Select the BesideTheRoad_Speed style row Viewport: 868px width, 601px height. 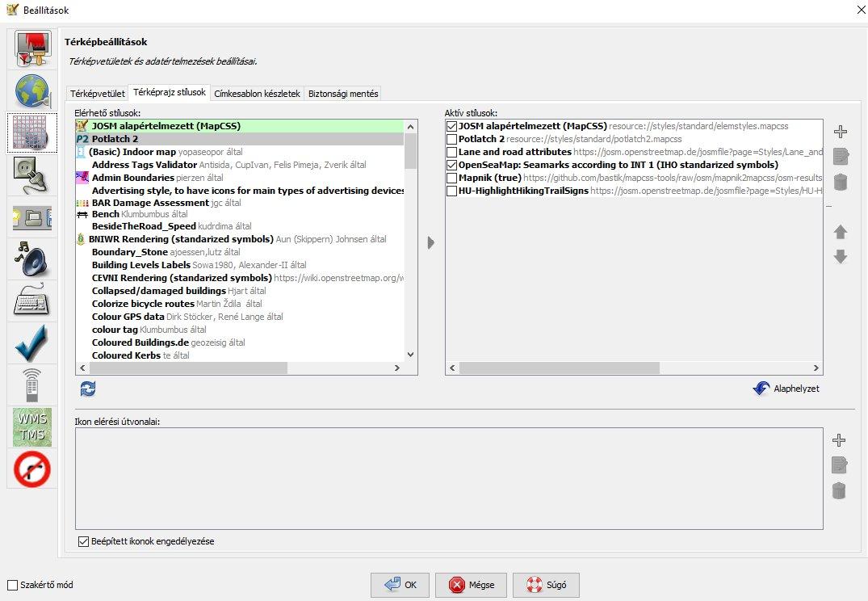tap(240, 226)
